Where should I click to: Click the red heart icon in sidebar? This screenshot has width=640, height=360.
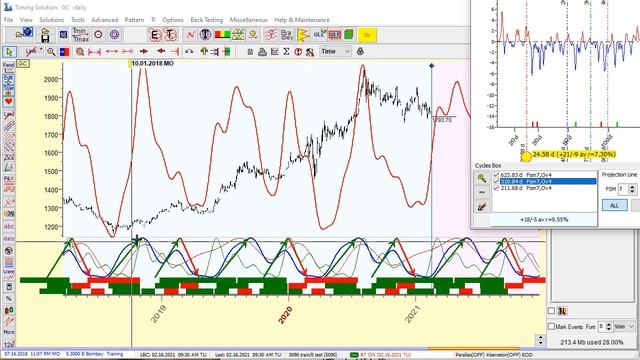click(9, 101)
